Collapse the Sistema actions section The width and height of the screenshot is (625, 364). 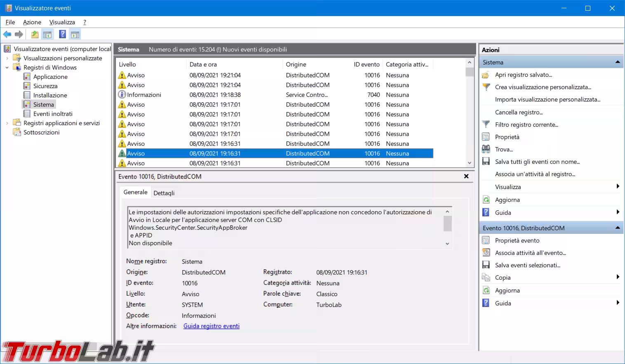[617, 62]
